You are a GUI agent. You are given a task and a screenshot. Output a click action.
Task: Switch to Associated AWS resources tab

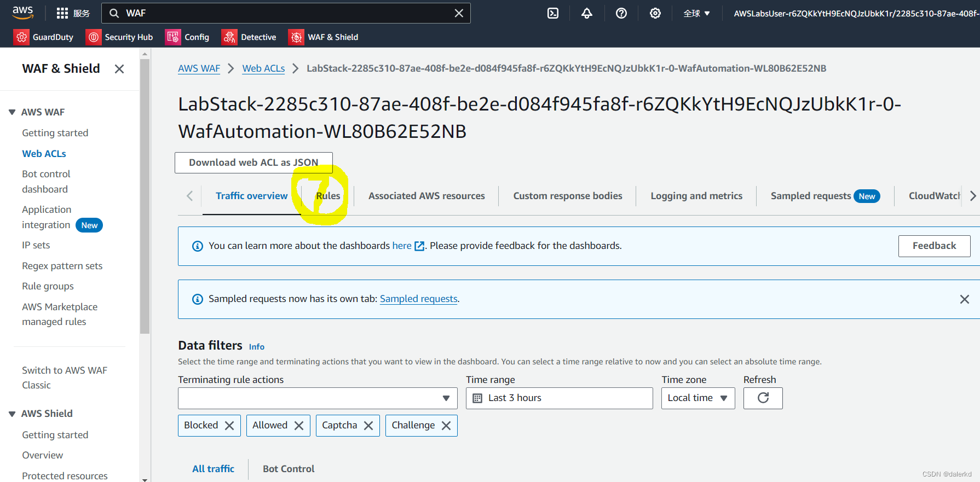426,196
